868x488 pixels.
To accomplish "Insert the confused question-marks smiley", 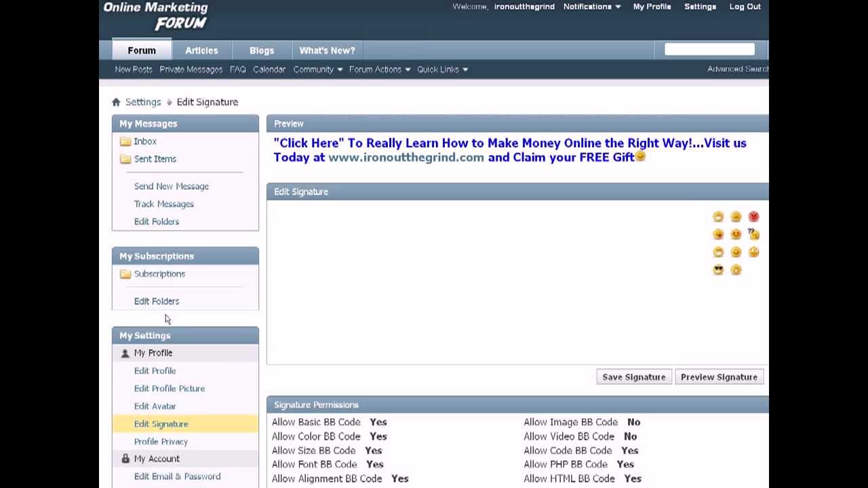I will coord(753,235).
